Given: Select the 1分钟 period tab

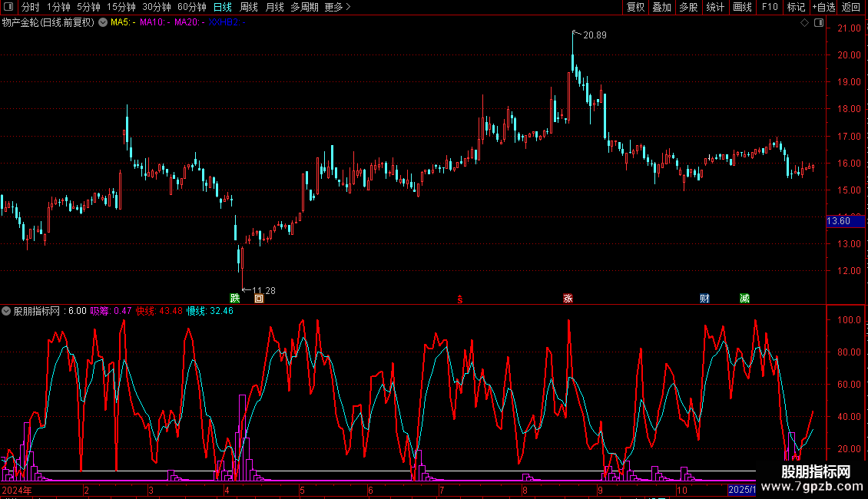Looking at the screenshot, I should 58,7.
